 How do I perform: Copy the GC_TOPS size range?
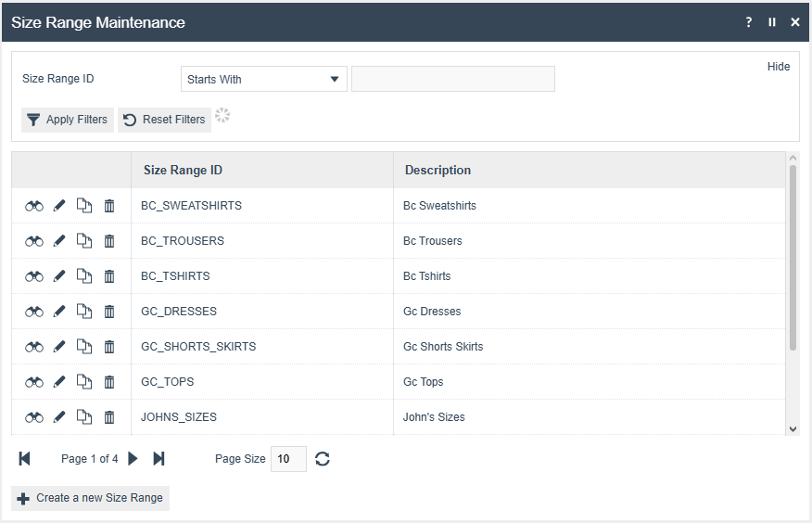(x=84, y=382)
